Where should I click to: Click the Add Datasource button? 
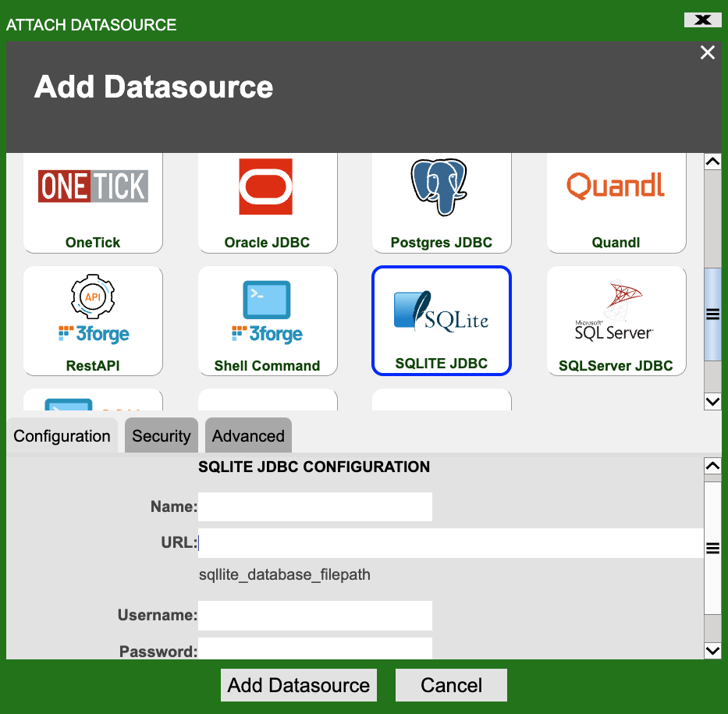(299, 685)
